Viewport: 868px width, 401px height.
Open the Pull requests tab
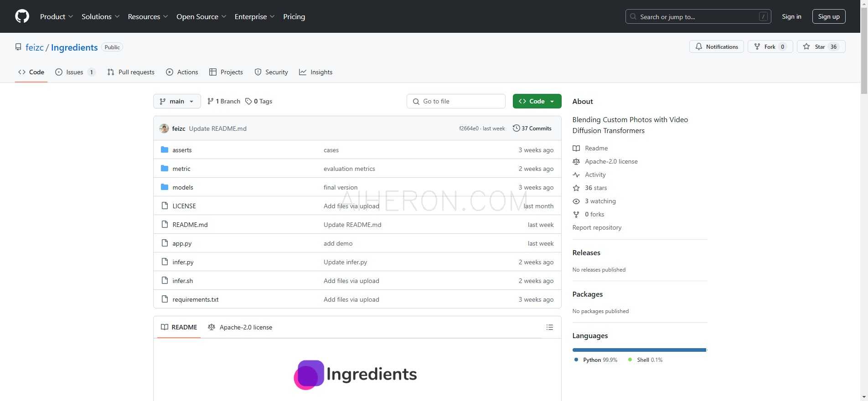tap(131, 72)
